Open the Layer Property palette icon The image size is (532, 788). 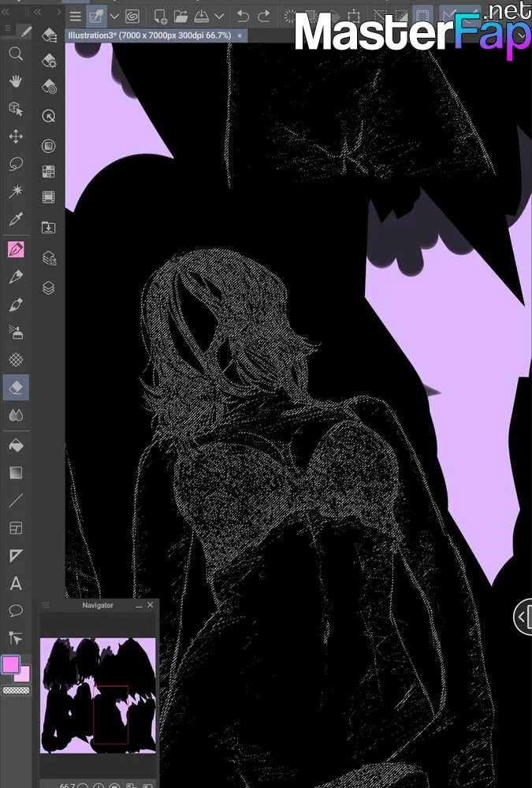(x=49, y=258)
